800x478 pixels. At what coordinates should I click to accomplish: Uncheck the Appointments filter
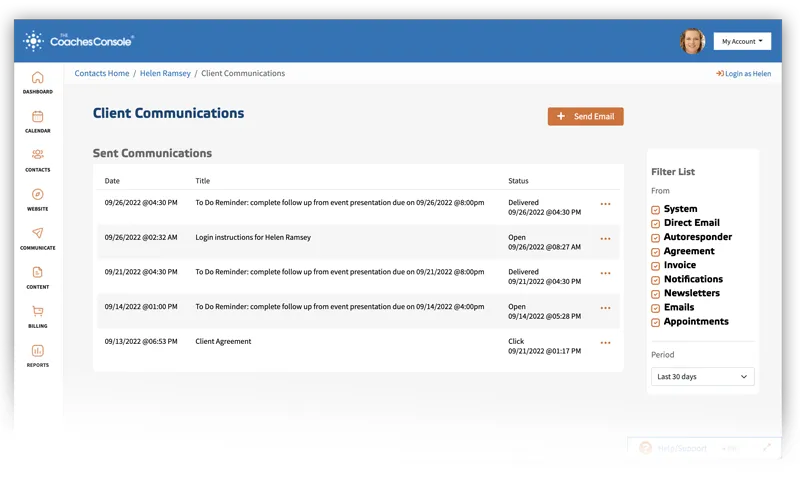(x=656, y=322)
